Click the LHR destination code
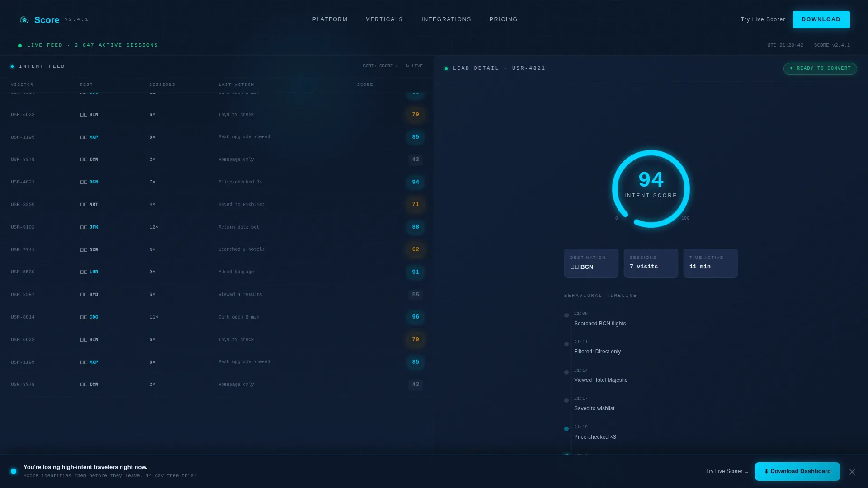 [x=94, y=272]
